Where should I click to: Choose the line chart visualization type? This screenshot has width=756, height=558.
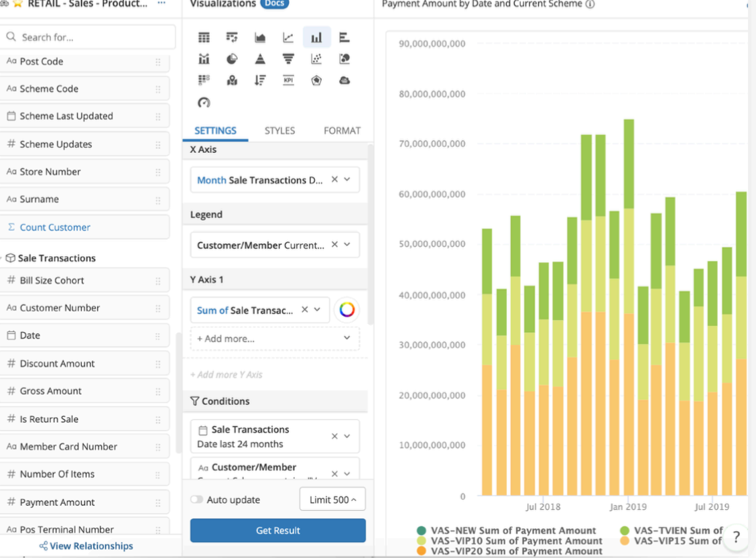(288, 38)
